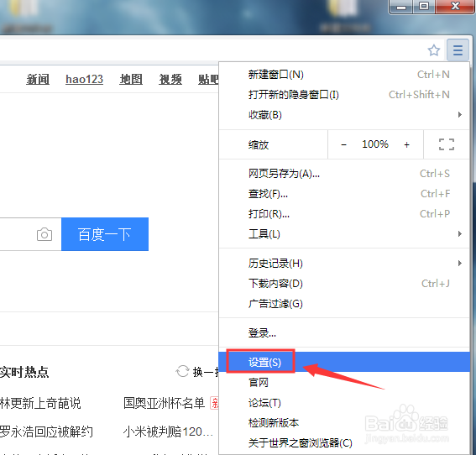Open 论坛(T) menu item

(344, 403)
